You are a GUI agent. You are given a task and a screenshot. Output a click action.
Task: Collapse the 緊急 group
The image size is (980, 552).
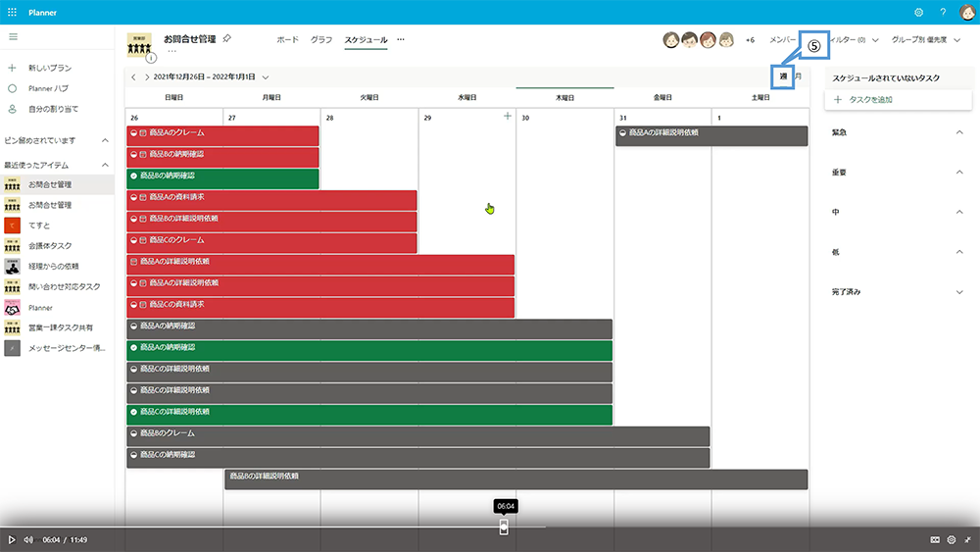(x=959, y=132)
